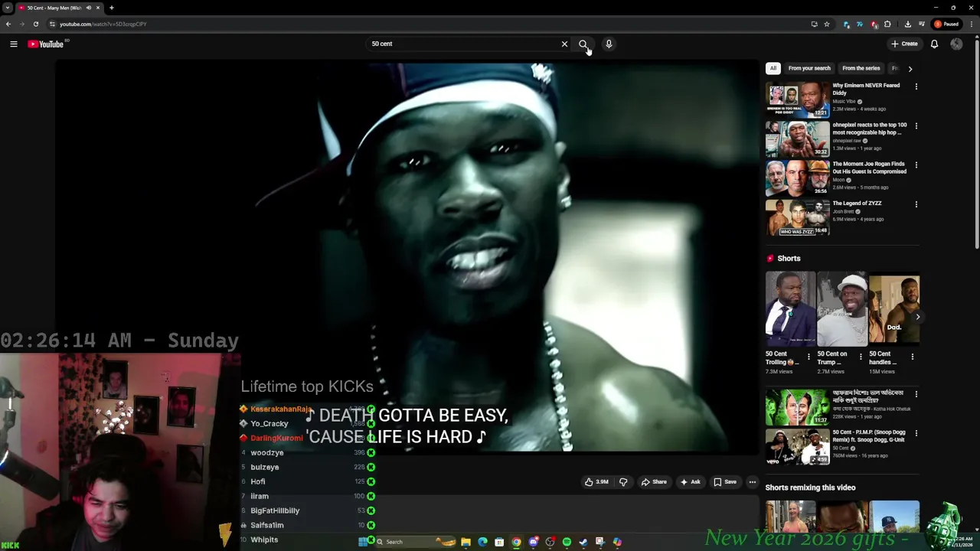Image resolution: width=980 pixels, height=551 pixels.
Task: Open 50 Cent P.I.M.P. Snoop Dogg remix
Action: pos(797,447)
